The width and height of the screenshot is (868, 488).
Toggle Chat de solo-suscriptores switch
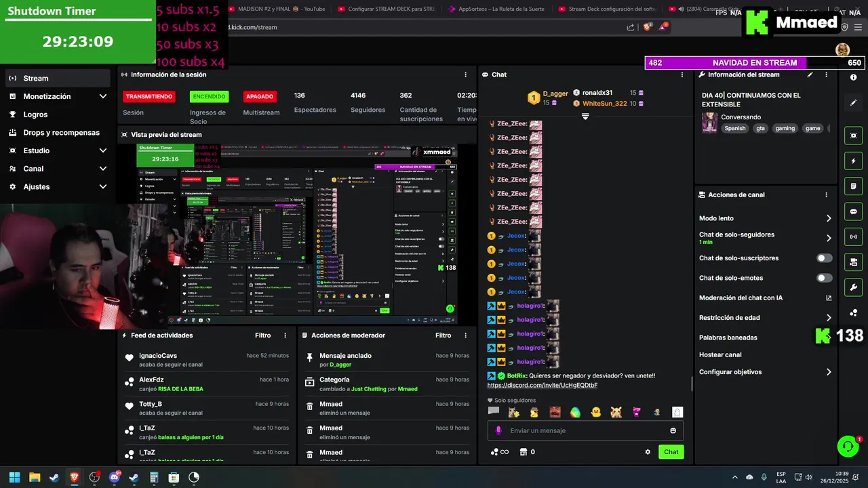[x=825, y=258]
